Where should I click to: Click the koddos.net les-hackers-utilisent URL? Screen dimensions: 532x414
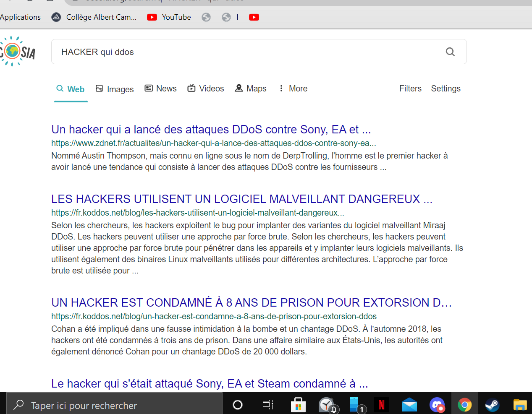(x=198, y=213)
